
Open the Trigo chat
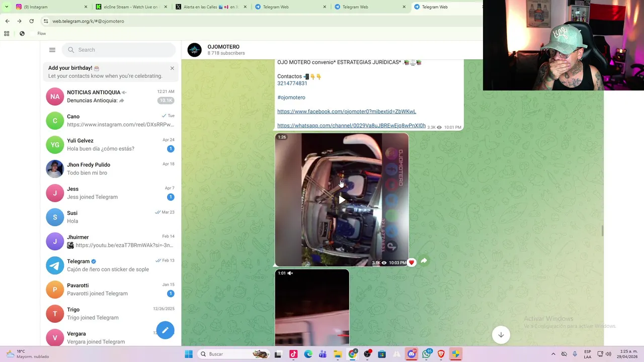click(x=111, y=314)
